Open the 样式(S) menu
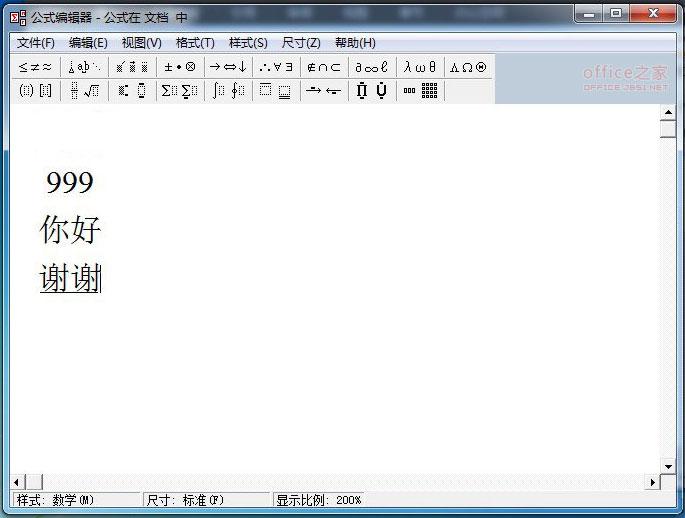This screenshot has width=685, height=518. 248,43
